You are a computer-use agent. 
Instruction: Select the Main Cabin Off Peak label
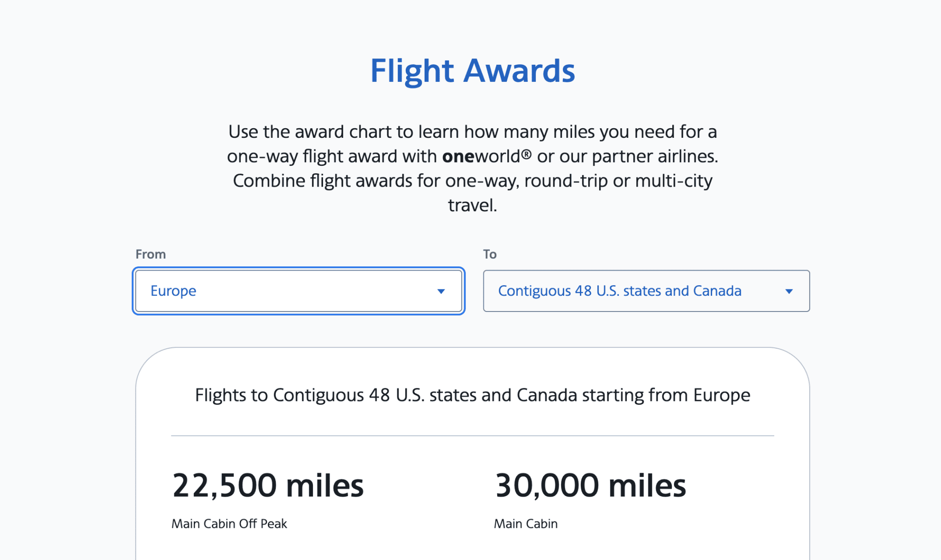pos(229,523)
